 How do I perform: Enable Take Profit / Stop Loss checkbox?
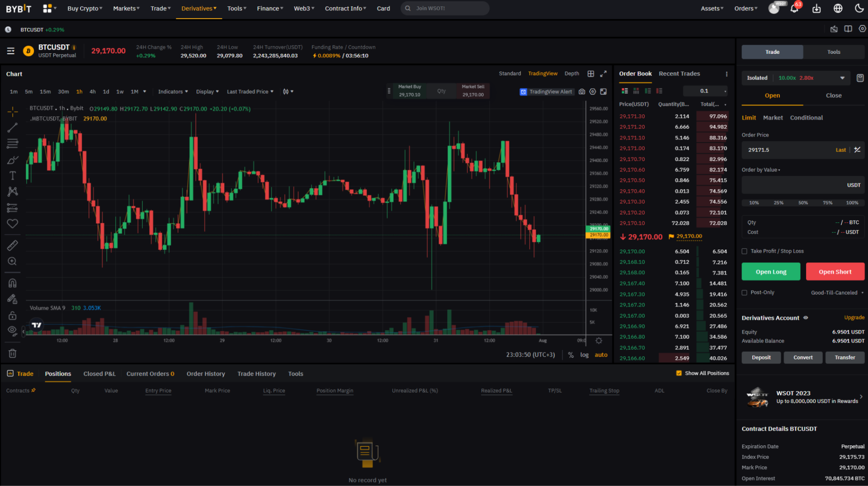pyautogui.click(x=745, y=251)
